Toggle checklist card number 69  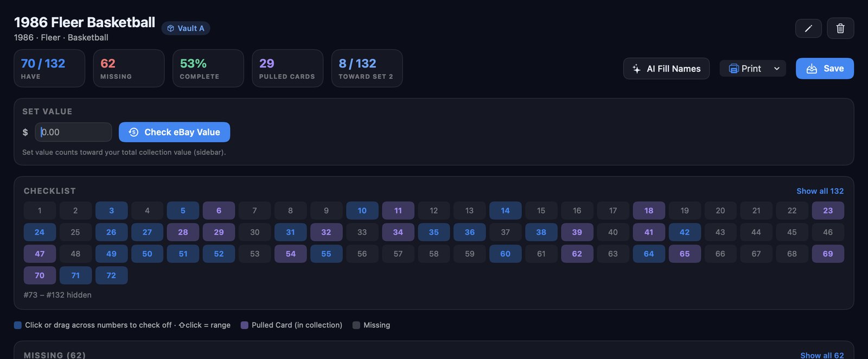click(828, 254)
